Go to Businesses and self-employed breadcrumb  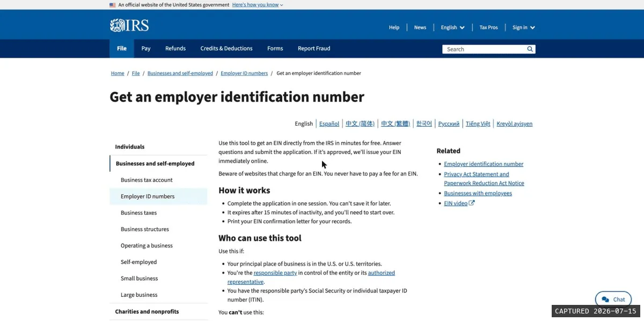[180, 73]
